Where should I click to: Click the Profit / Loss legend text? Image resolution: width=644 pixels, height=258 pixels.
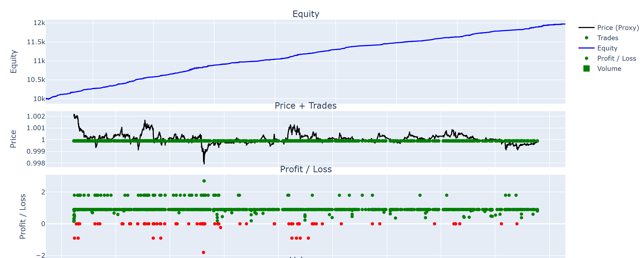(616, 58)
